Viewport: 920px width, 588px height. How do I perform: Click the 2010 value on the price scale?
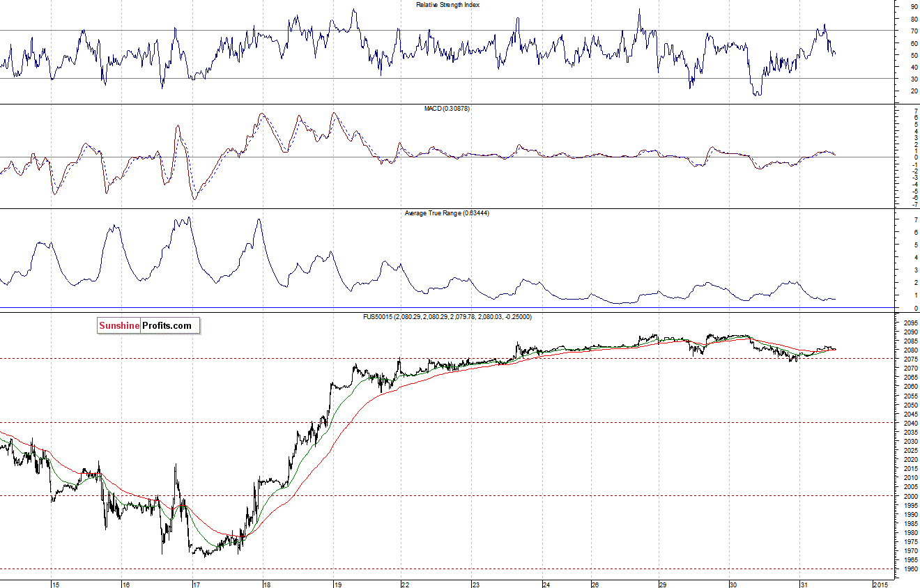910,478
